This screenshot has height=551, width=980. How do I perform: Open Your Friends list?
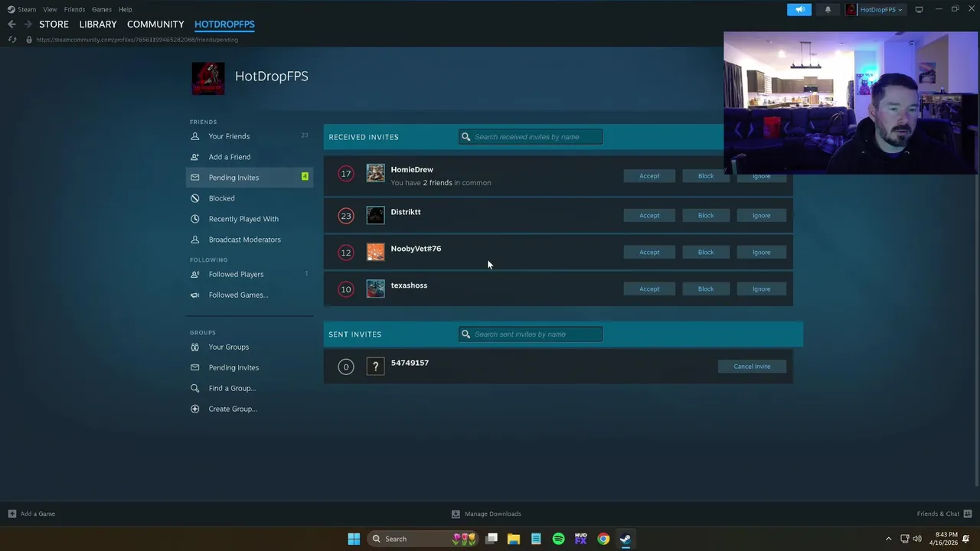(x=250, y=136)
